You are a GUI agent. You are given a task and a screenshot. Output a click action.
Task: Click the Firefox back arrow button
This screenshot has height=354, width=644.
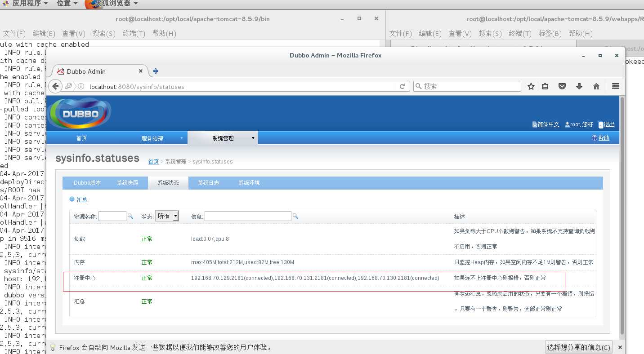(55, 86)
